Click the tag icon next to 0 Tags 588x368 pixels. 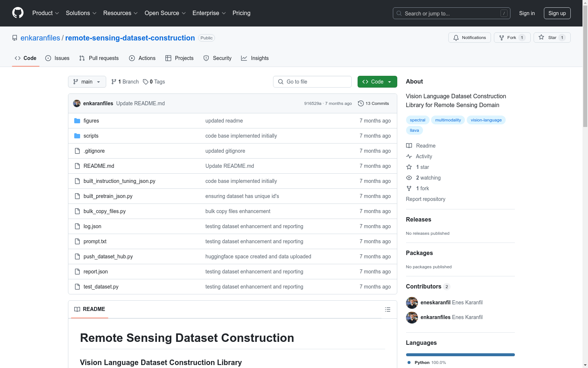146,82
